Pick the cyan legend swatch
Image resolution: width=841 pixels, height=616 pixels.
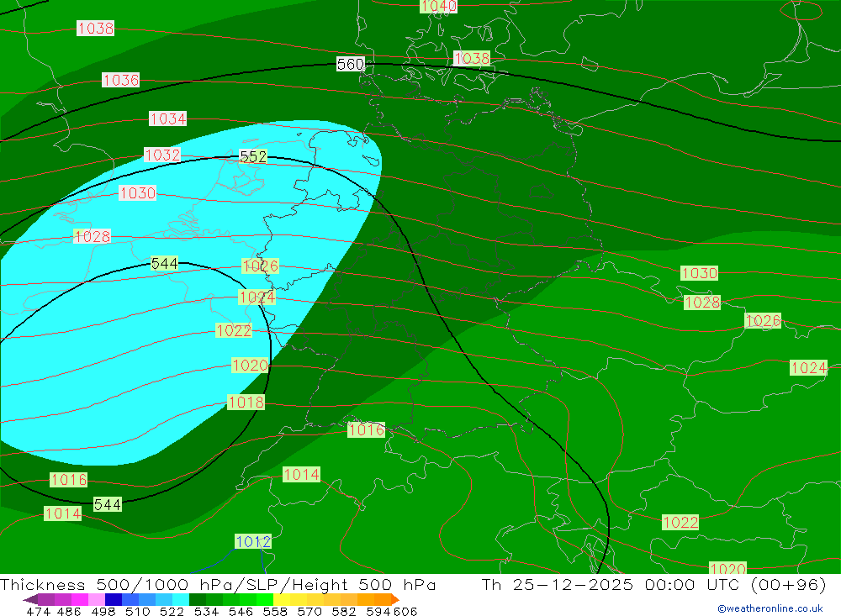click(x=181, y=599)
